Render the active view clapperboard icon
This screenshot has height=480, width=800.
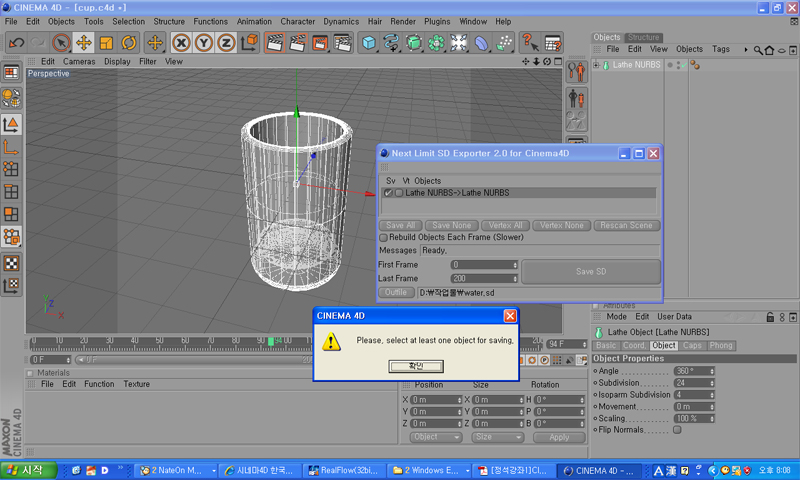(x=274, y=43)
